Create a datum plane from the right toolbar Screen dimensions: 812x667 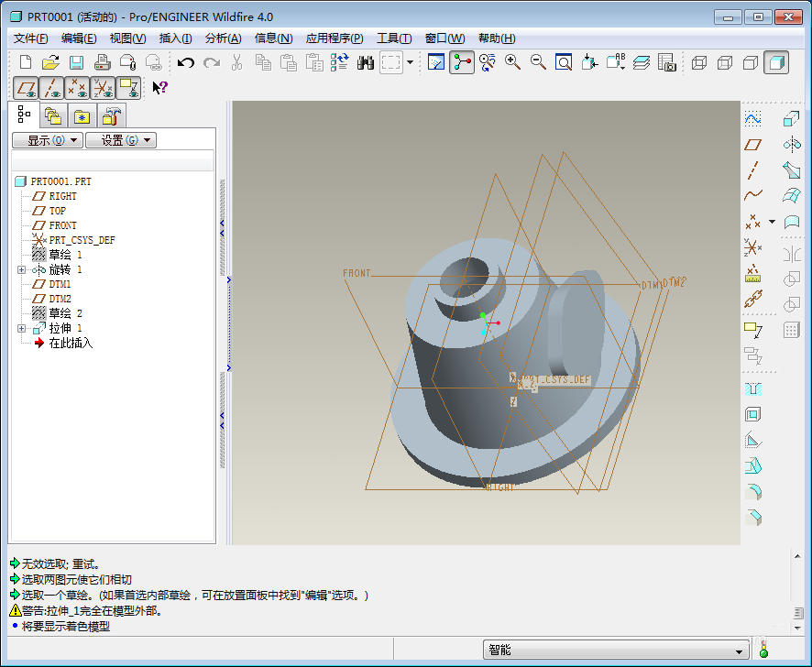point(753,145)
